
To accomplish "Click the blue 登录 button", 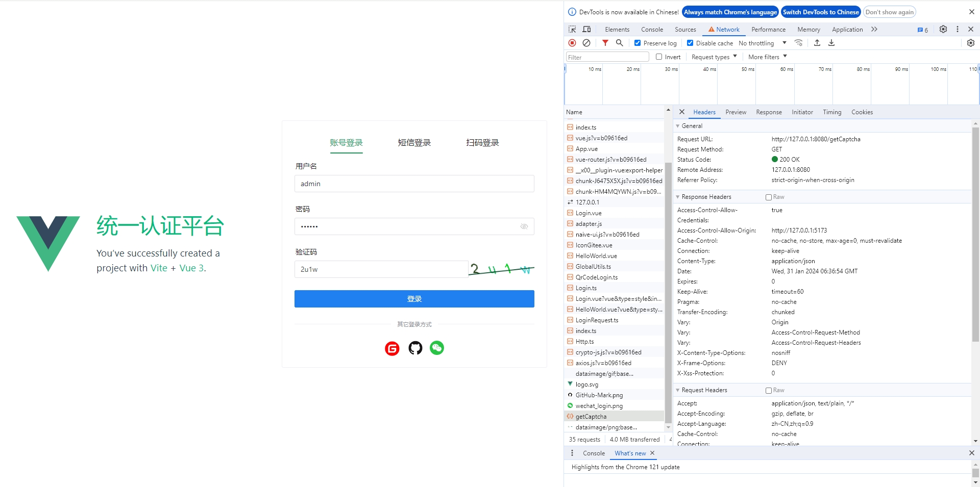I will pos(414,299).
